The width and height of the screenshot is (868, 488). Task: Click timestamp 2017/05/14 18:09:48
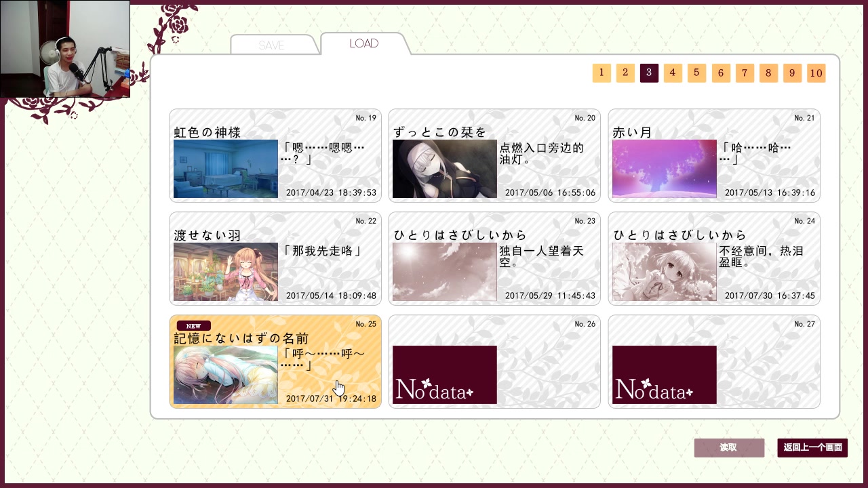(331, 296)
